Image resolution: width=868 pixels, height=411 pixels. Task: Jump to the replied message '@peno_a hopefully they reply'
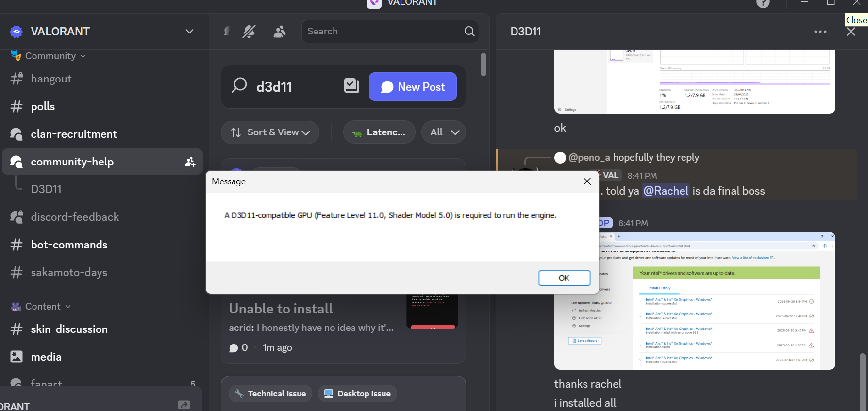[634, 157]
